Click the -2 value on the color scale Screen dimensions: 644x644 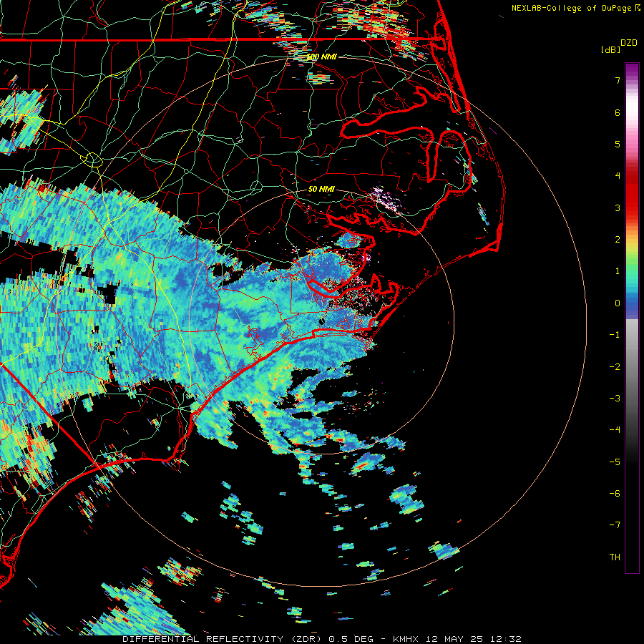(615, 367)
